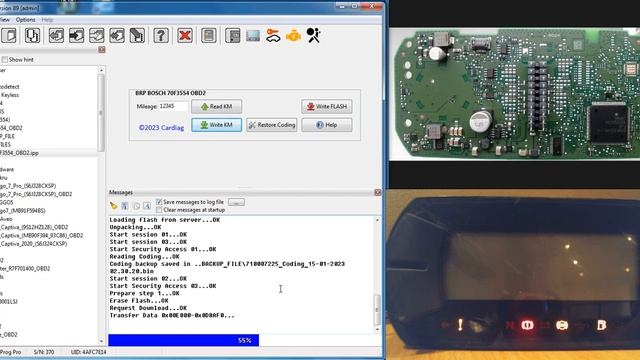Click the dashboard cluster toolbar icon
Image resolution: width=640 pixels, height=360 pixels.
point(253,36)
